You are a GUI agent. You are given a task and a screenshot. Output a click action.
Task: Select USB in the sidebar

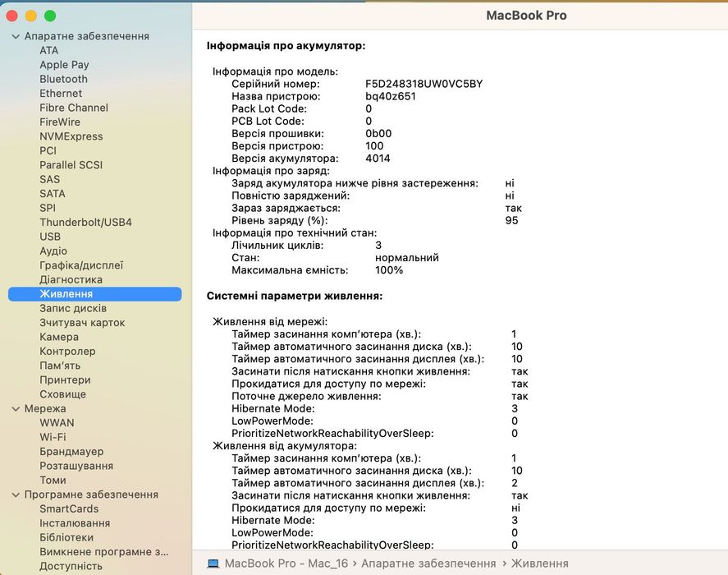[50, 237]
